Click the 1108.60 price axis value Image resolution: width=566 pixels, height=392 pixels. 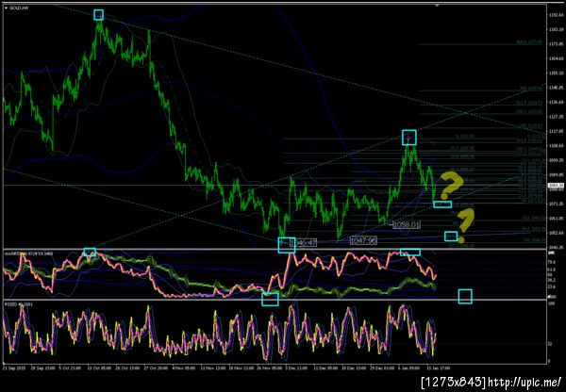click(x=556, y=146)
